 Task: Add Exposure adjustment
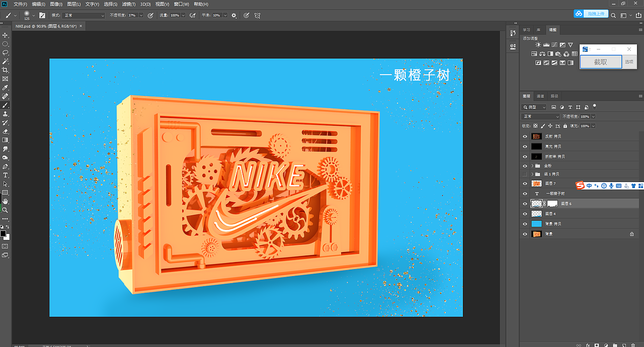click(x=562, y=45)
